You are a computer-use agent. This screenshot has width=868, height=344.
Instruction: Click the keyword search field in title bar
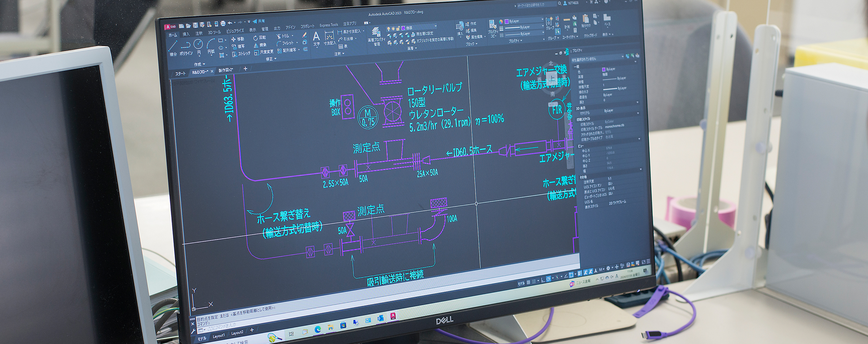tap(537, 5)
